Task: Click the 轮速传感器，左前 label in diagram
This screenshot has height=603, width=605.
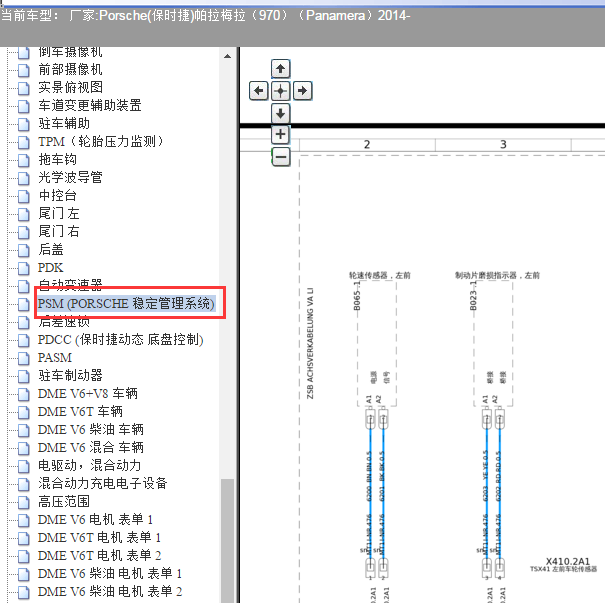Action: (380, 275)
